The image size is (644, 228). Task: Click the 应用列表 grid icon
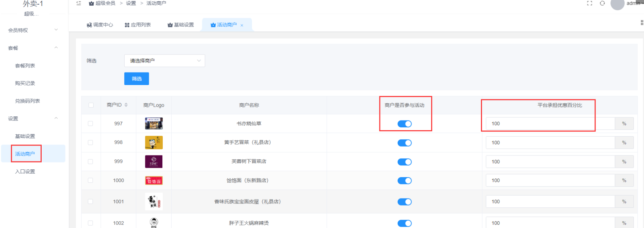pos(127,25)
